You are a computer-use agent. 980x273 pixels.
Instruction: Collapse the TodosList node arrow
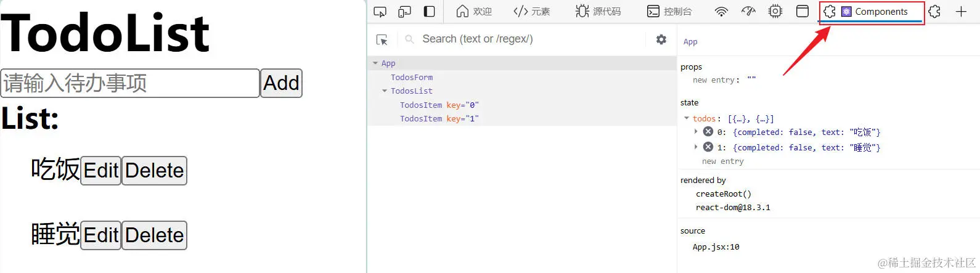click(x=385, y=91)
